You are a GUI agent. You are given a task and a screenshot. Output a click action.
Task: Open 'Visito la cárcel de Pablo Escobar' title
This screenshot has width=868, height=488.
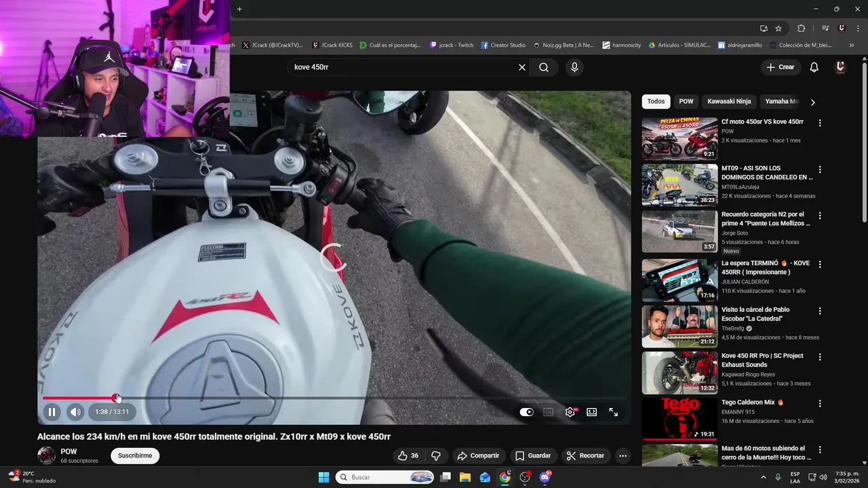click(x=755, y=314)
